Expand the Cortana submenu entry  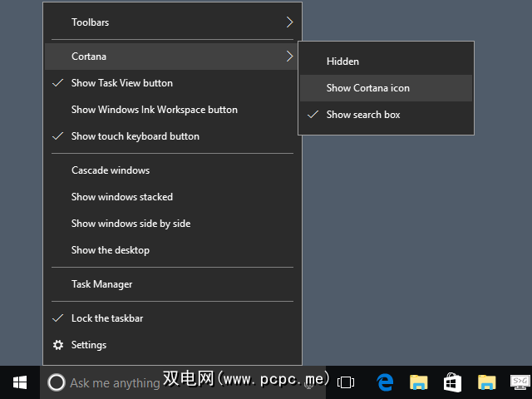point(172,57)
